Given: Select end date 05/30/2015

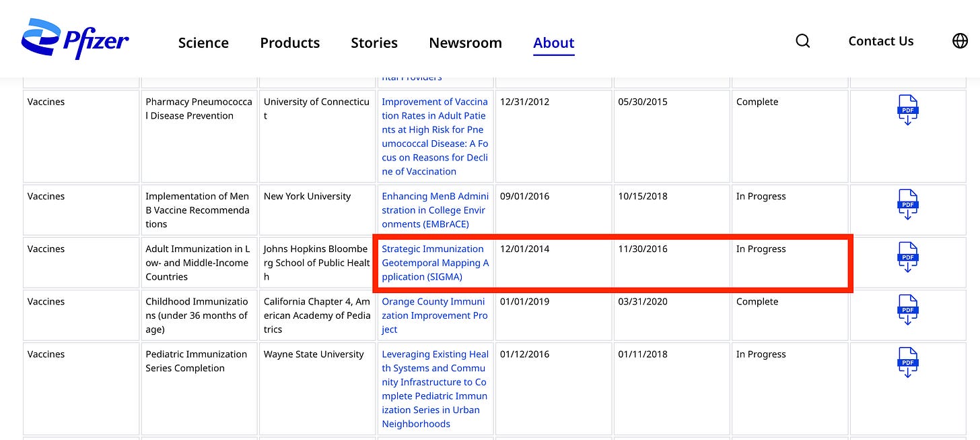Looking at the screenshot, I should (643, 102).
